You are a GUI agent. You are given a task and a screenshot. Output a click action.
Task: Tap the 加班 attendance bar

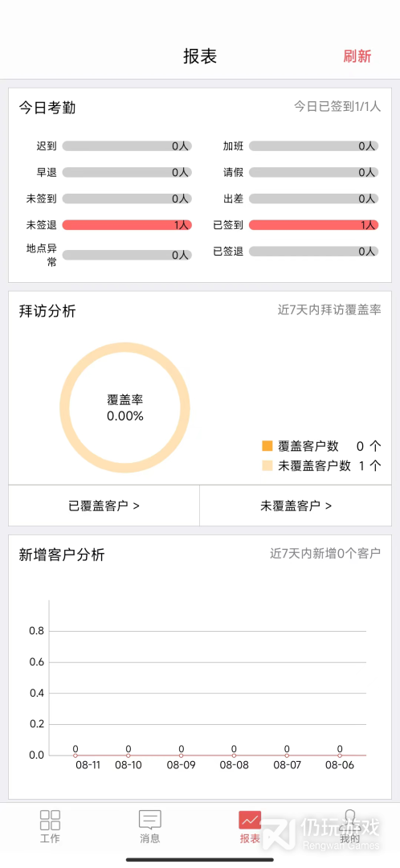tap(314, 146)
